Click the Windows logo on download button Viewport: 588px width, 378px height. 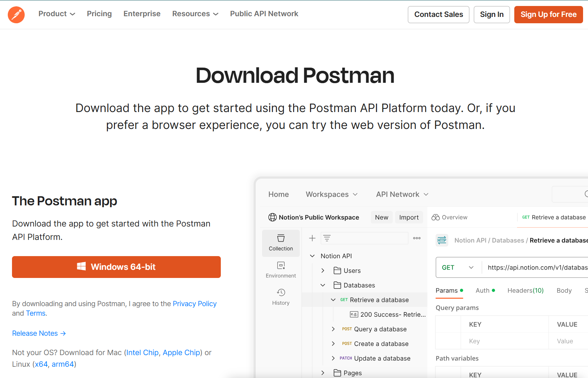click(81, 266)
